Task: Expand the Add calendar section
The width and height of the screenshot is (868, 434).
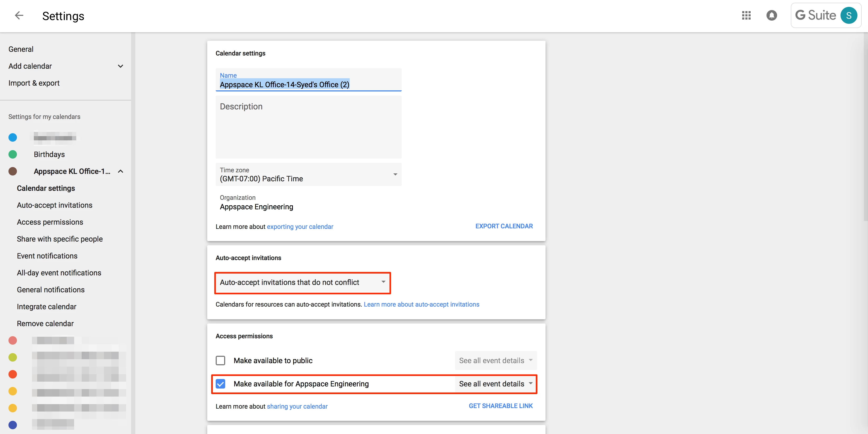Action: (120, 66)
